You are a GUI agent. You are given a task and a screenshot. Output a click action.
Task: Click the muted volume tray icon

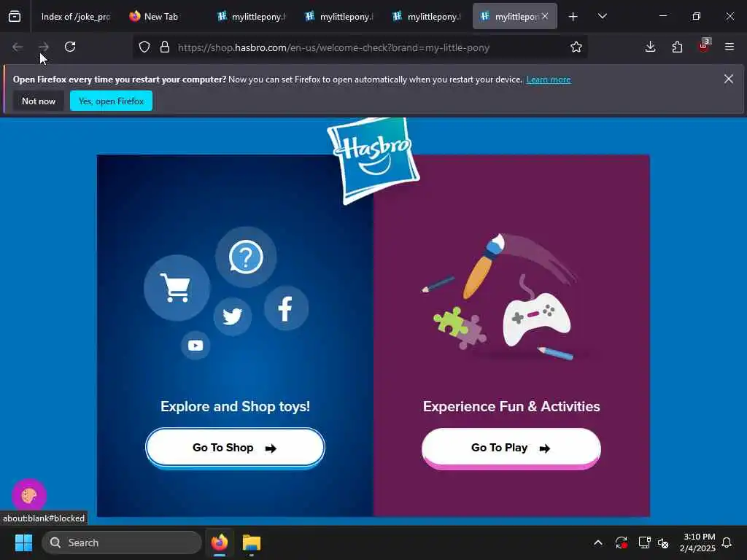tap(663, 542)
